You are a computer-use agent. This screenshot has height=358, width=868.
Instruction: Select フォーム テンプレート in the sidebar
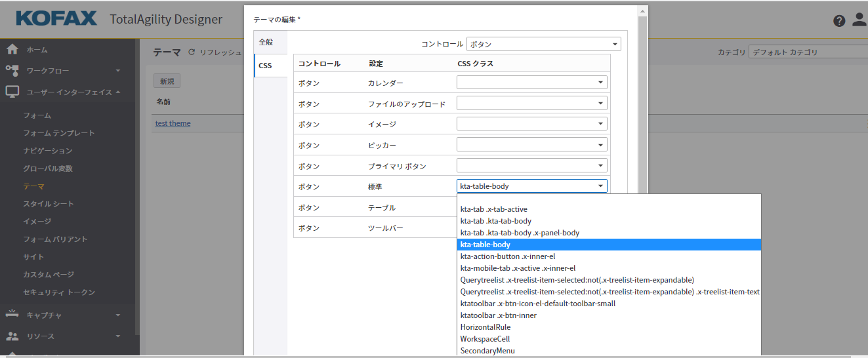click(59, 133)
